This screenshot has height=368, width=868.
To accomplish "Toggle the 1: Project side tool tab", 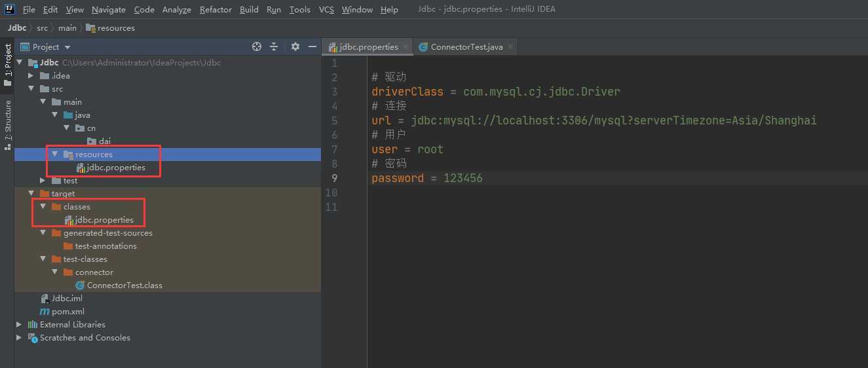I will (7, 65).
